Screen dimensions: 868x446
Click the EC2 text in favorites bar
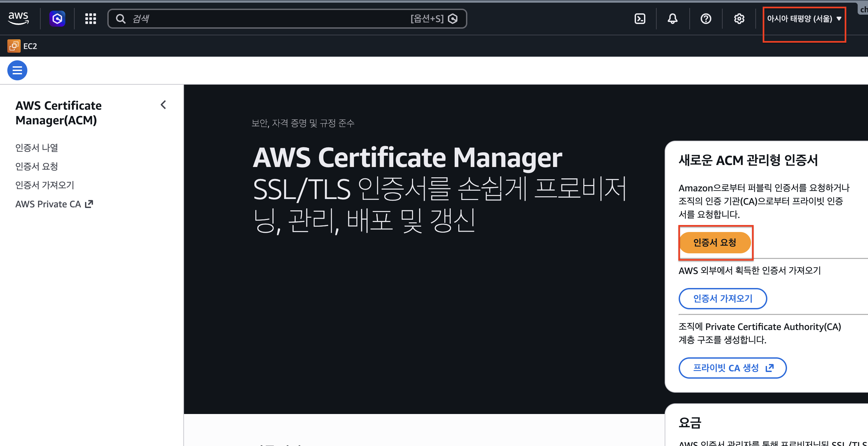coord(30,46)
